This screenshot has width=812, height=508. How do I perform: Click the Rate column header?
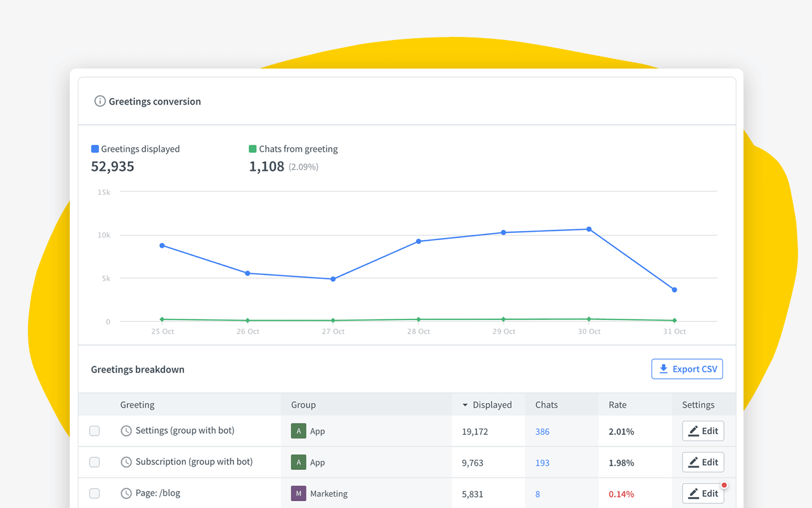(x=617, y=404)
